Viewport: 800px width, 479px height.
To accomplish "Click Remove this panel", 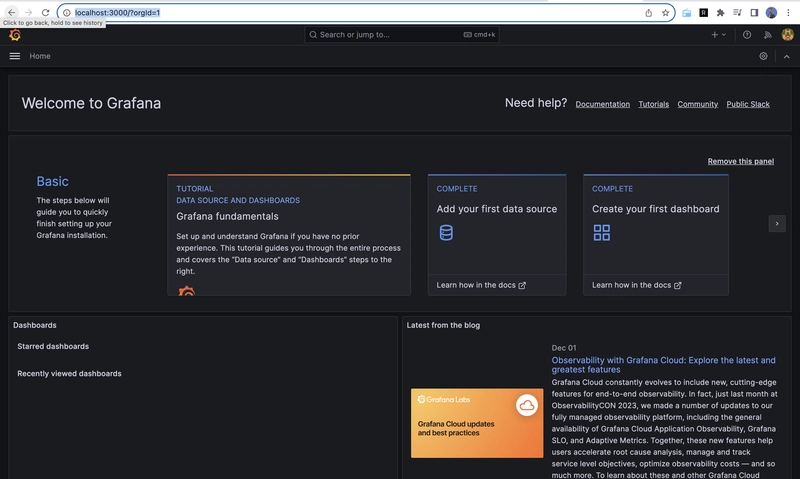I will [x=740, y=161].
